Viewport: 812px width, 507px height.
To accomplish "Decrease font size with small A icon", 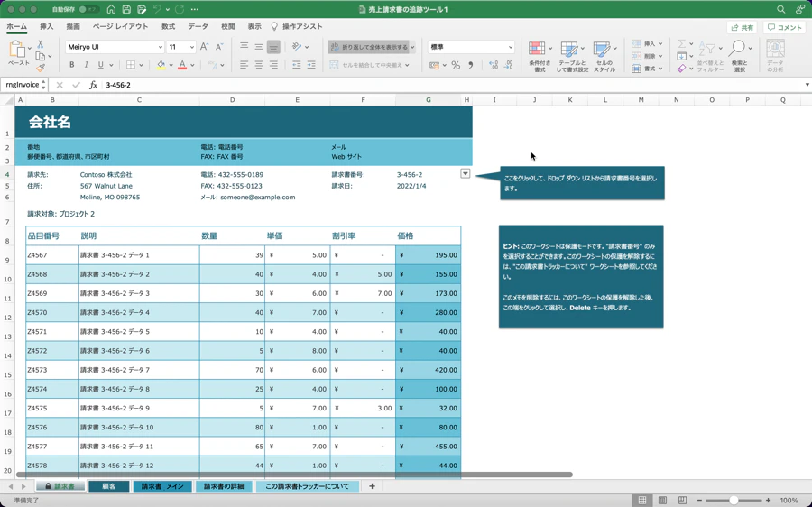I will (x=219, y=47).
